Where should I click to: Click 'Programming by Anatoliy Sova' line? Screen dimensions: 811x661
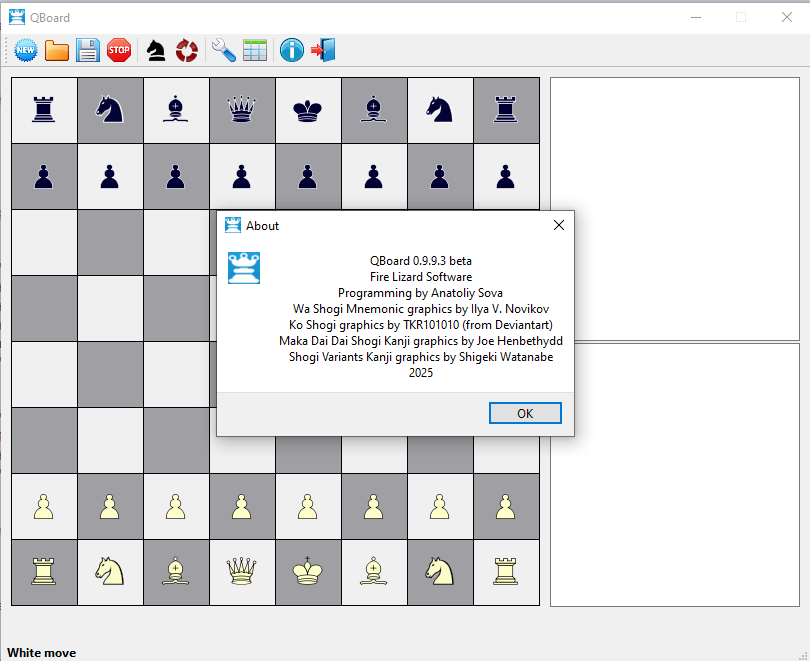[420, 293]
